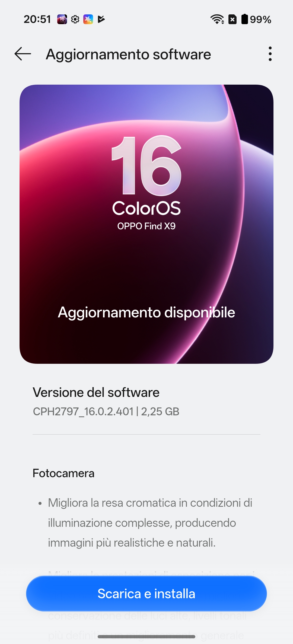293x644 pixels.
Task: Tap the no-SIM card icon
Action: coord(233,19)
